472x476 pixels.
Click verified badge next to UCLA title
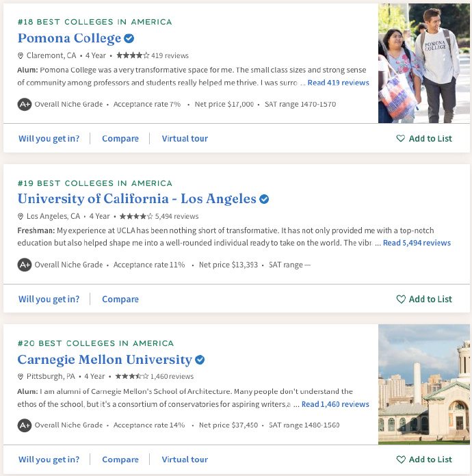(x=264, y=199)
